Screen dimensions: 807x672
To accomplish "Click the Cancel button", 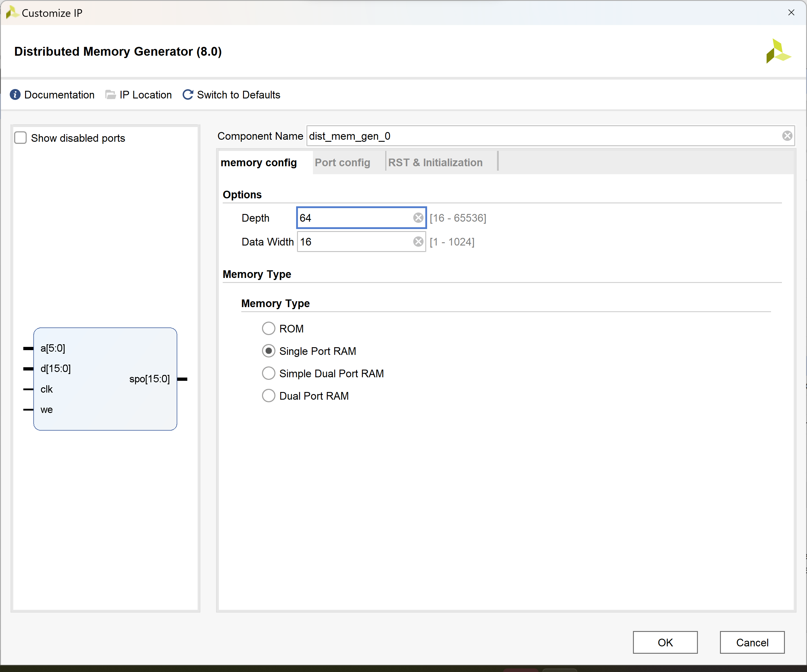I will point(752,643).
